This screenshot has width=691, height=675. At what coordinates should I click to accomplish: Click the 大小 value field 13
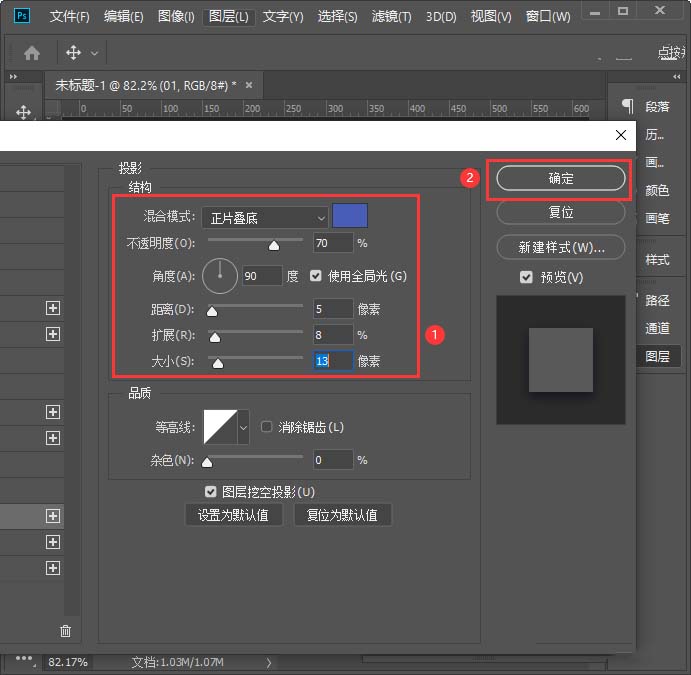click(333, 361)
